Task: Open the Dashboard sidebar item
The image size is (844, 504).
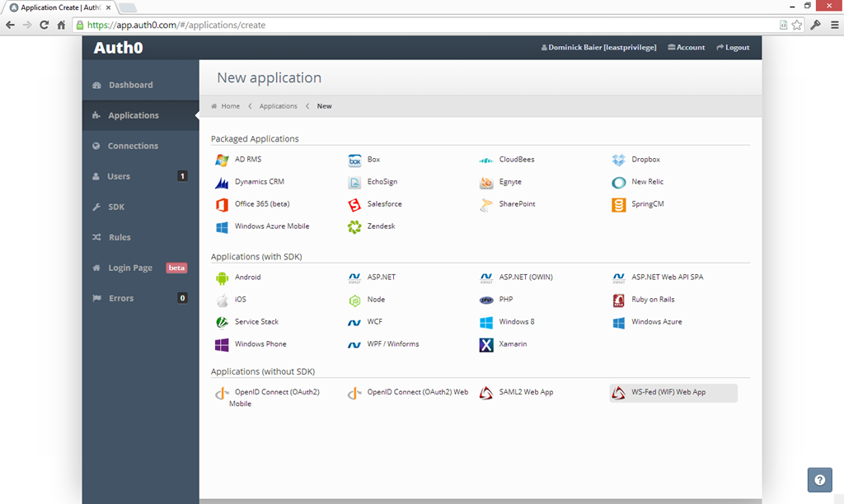Action: click(x=130, y=85)
